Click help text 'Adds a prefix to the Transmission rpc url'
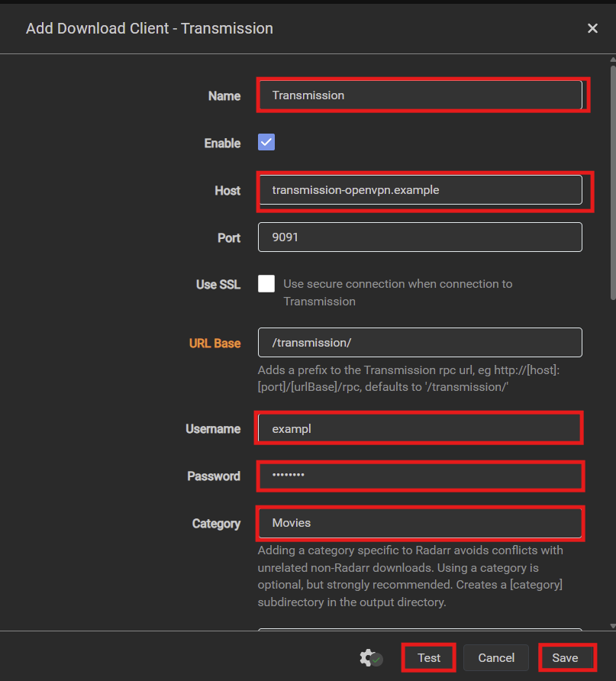 coord(408,378)
